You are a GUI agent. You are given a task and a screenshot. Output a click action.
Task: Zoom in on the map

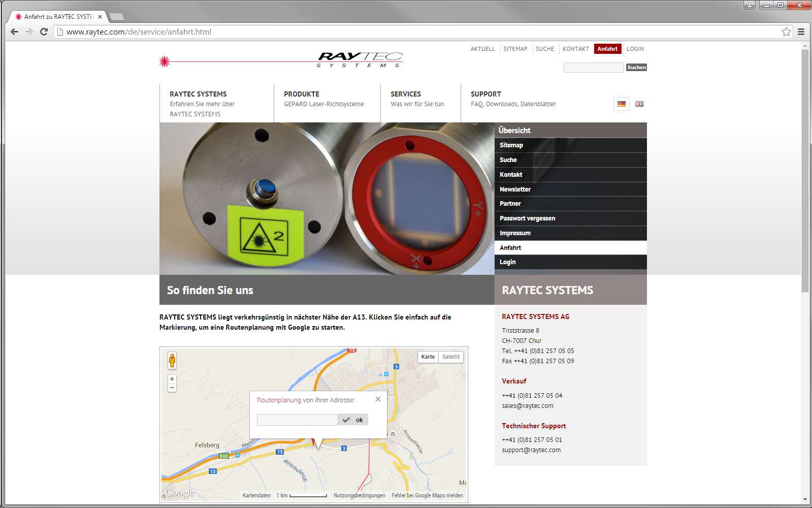(172, 379)
